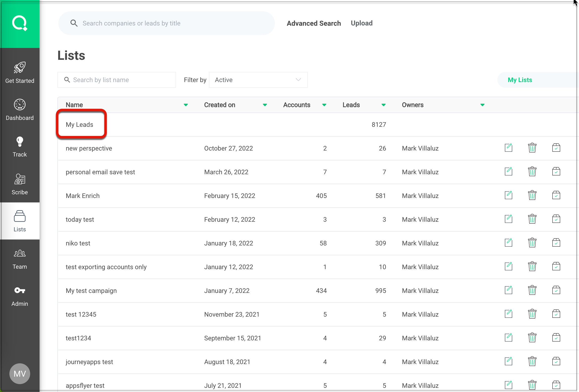This screenshot has width=579, height=392.
Task: Sort by Created on column arrow
Action: pos(265,105)
